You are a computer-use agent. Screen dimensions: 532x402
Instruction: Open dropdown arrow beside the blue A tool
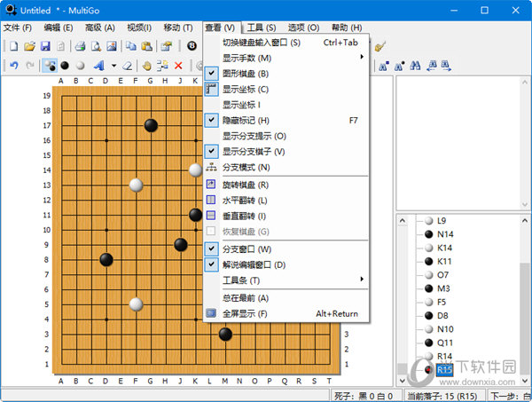pyautogui.click(x=113, y=65)
